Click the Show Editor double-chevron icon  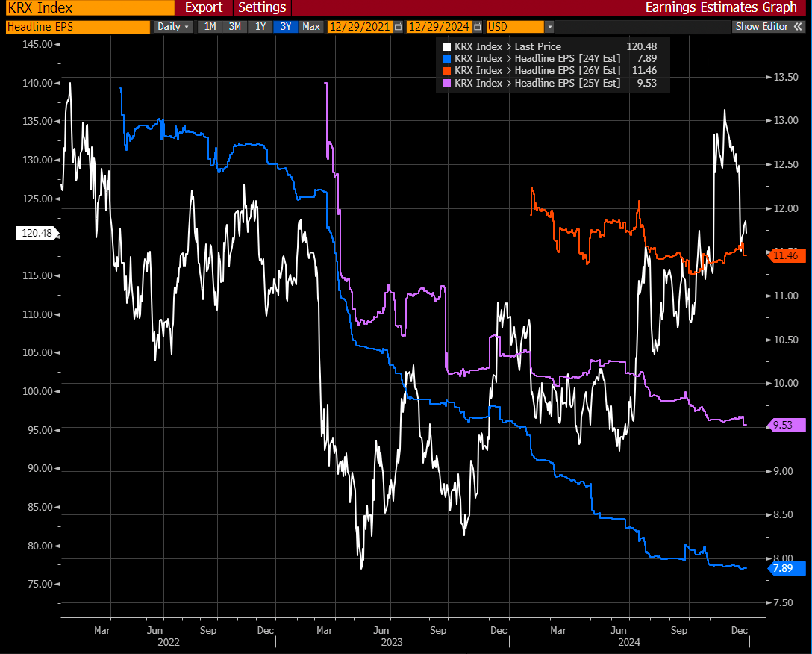tap(798, 27)
